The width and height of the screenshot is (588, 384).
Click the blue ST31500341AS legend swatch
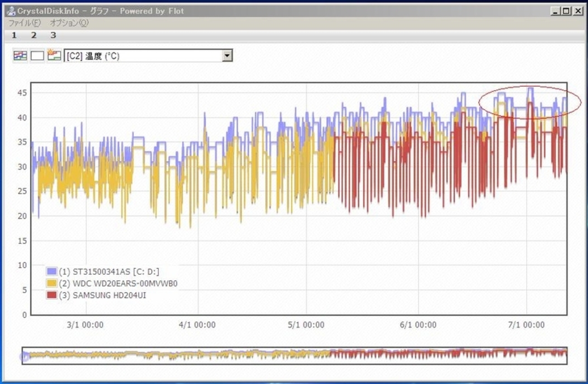[52, 272]
